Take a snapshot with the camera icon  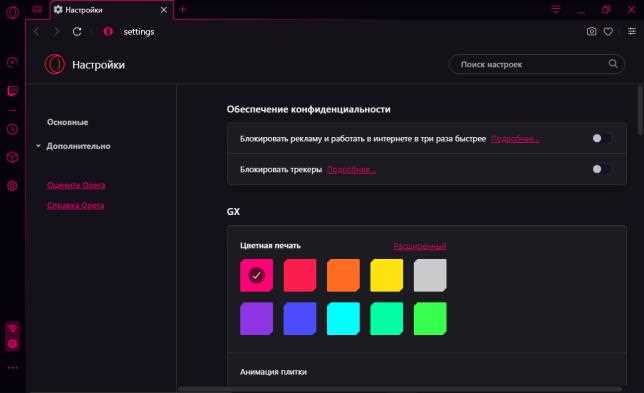point(591,31)
